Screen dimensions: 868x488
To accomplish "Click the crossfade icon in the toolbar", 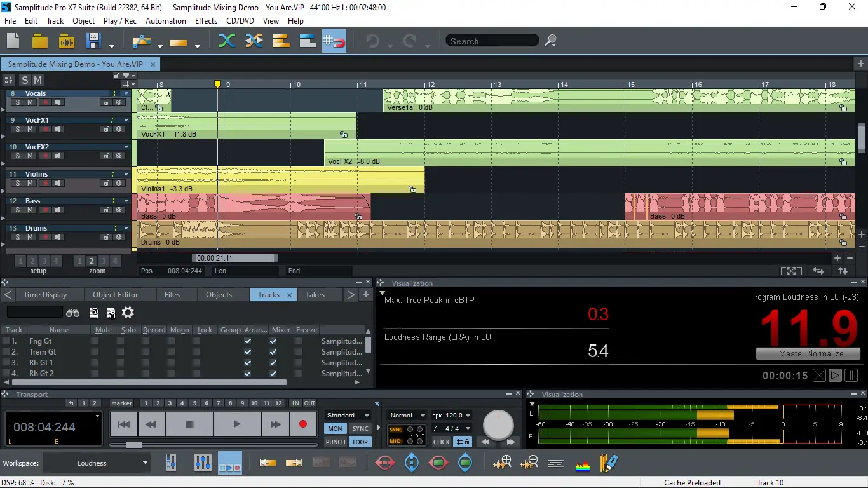I will (x=227, y=41).
